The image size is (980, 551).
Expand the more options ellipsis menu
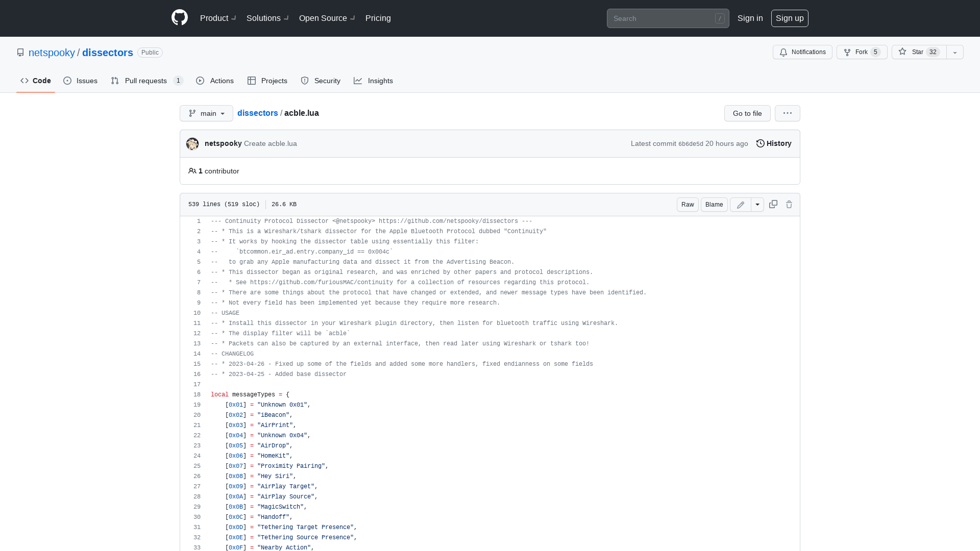pos(788,113)
